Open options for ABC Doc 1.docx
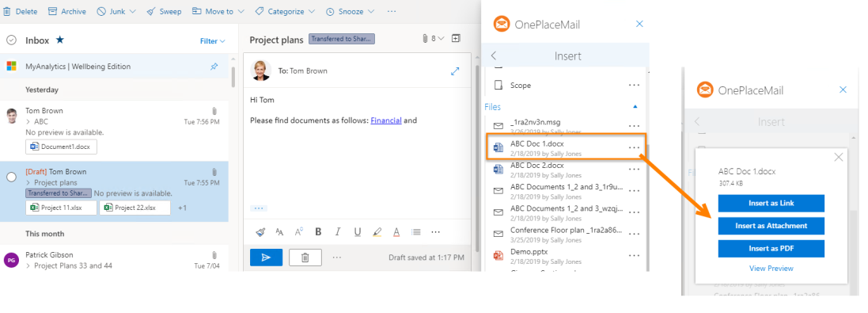The image size is (868, 313). 634,148
